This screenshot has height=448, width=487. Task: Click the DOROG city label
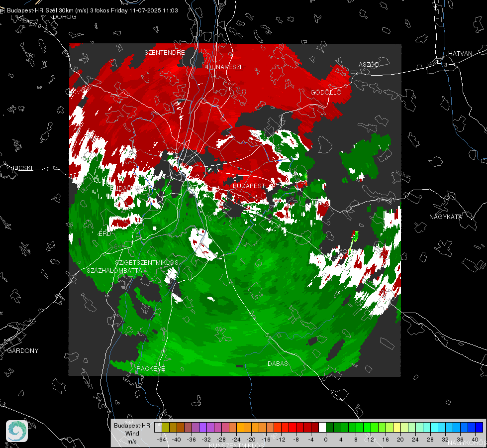coord(65,17)
